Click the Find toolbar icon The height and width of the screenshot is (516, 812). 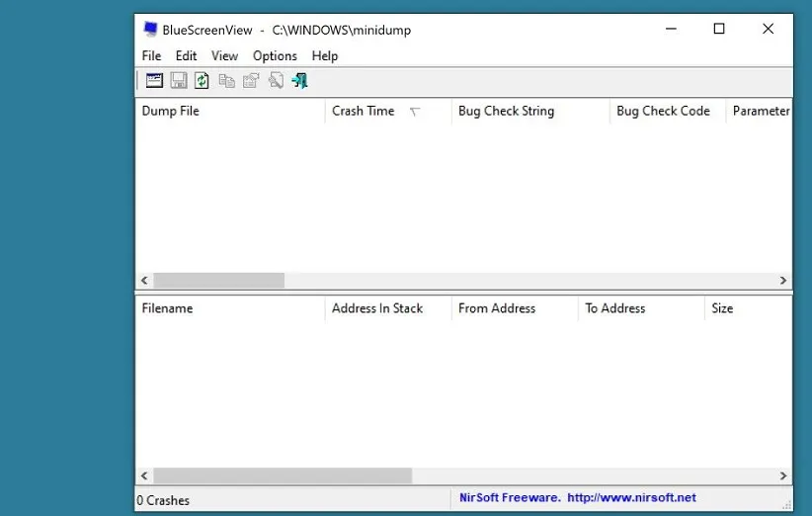pos(276,81)
